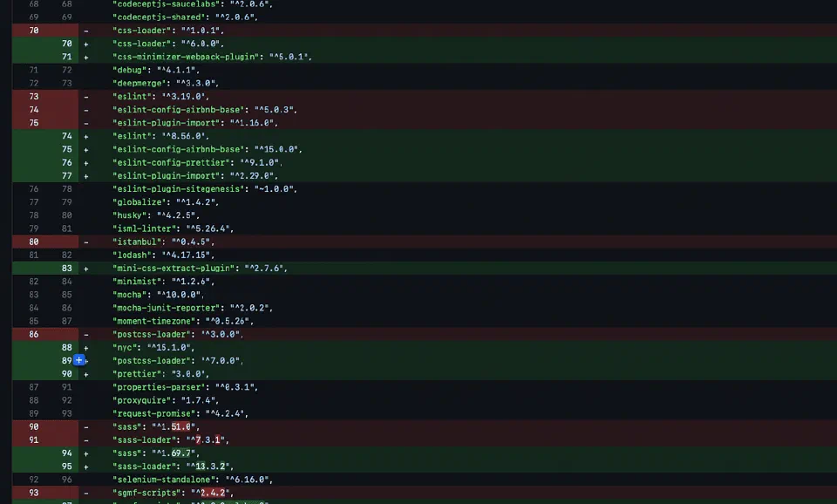
Task: Click new line number 83 beside mini-css-extract-plugin
Action: coord(67,268)
